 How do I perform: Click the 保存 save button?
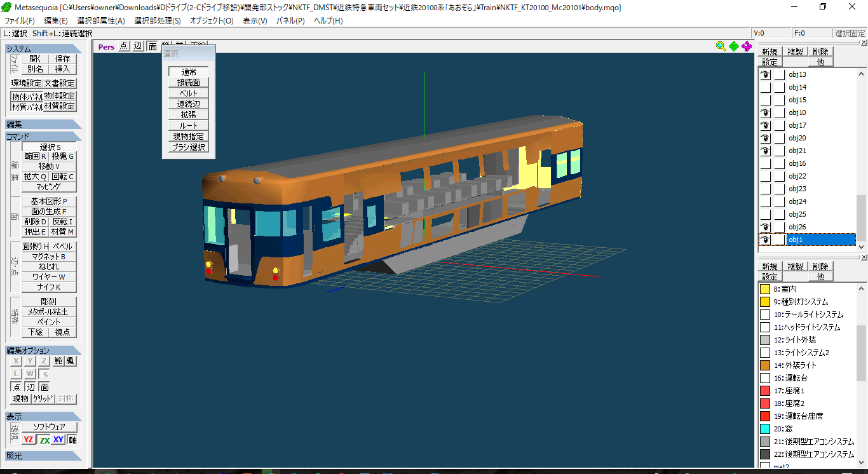tap(63, 58)
